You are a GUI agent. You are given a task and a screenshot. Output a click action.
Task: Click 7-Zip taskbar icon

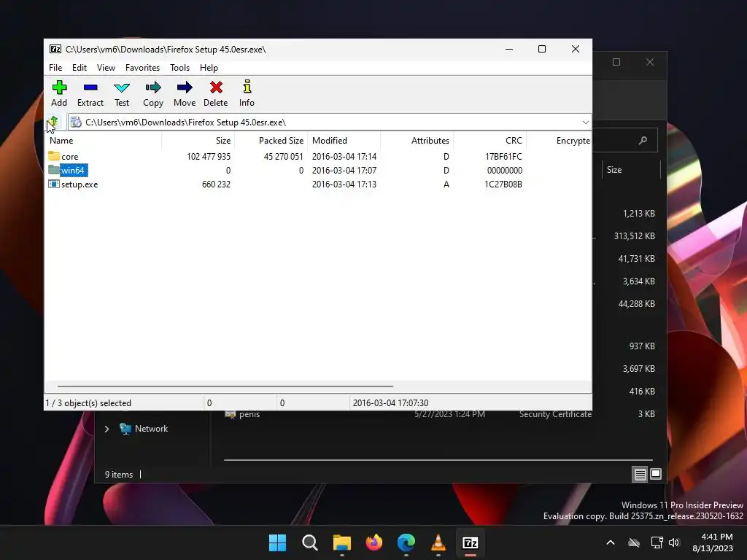[471, 542]
